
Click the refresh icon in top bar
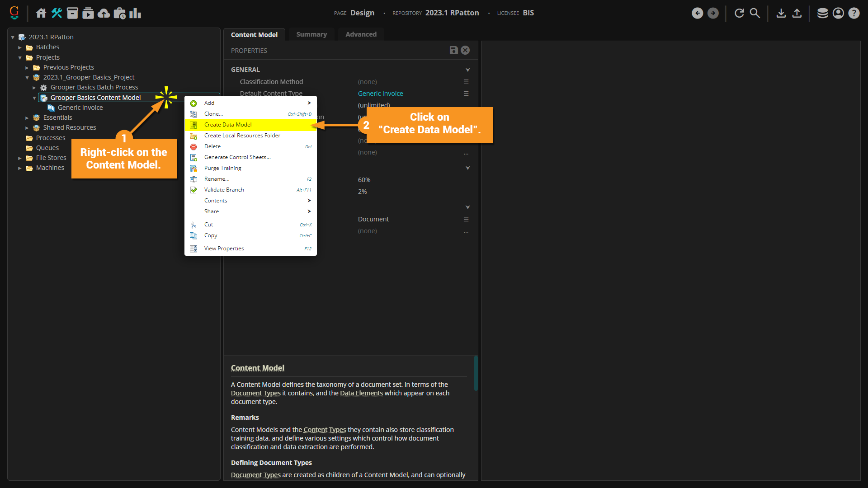739,13
